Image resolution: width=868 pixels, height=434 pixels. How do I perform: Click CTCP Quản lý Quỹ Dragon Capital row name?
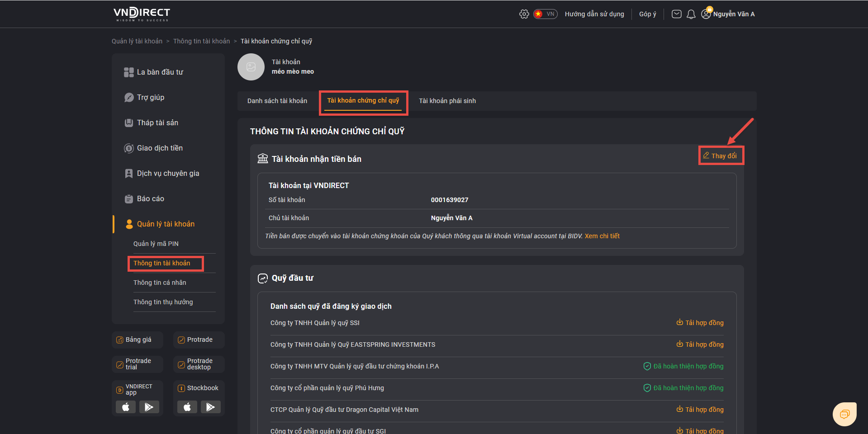pyautogui.click(x=344, y=410)
